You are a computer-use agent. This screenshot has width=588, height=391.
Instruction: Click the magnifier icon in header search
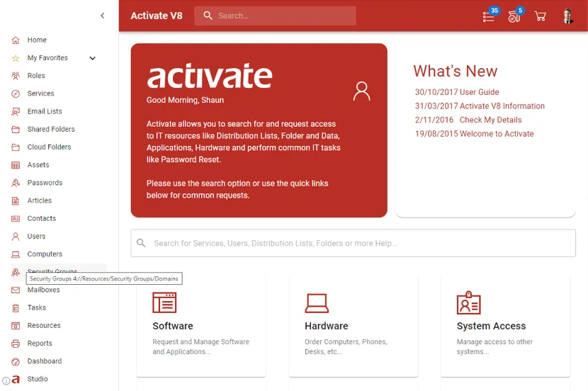(208, 16)
